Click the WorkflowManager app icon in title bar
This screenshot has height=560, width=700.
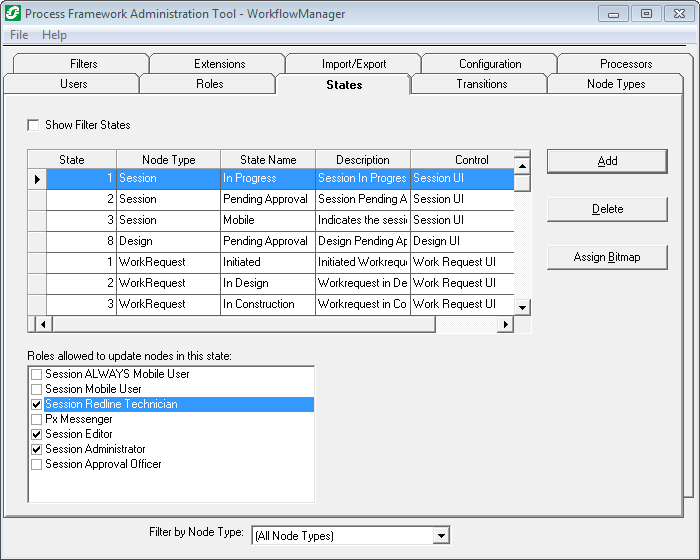click(x=13, y=14)
